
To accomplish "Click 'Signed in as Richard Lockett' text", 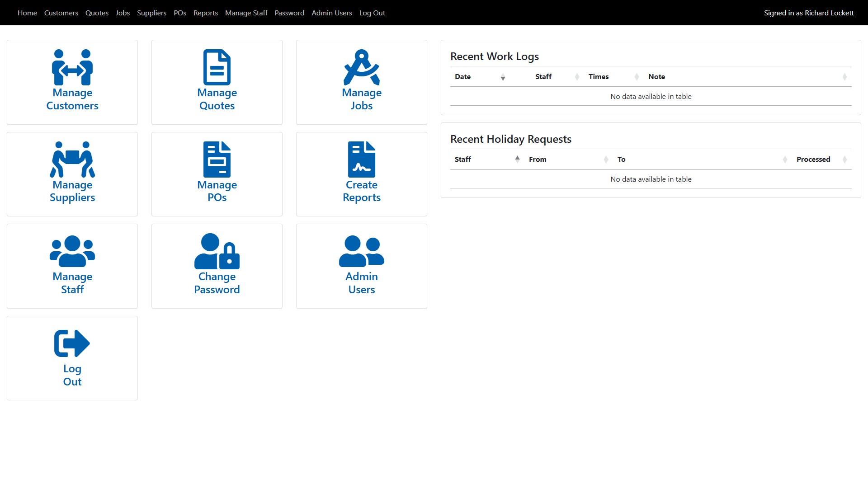I will point(809,13).
